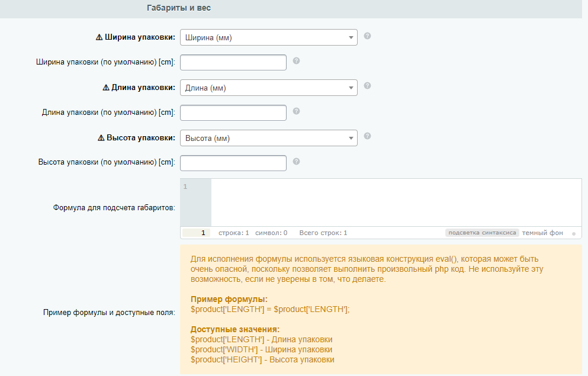Viewport: 588px width, 376px height.
Task: Click the line number box in editor status bar
Action: pyautogui.click(x=196, y=233)
